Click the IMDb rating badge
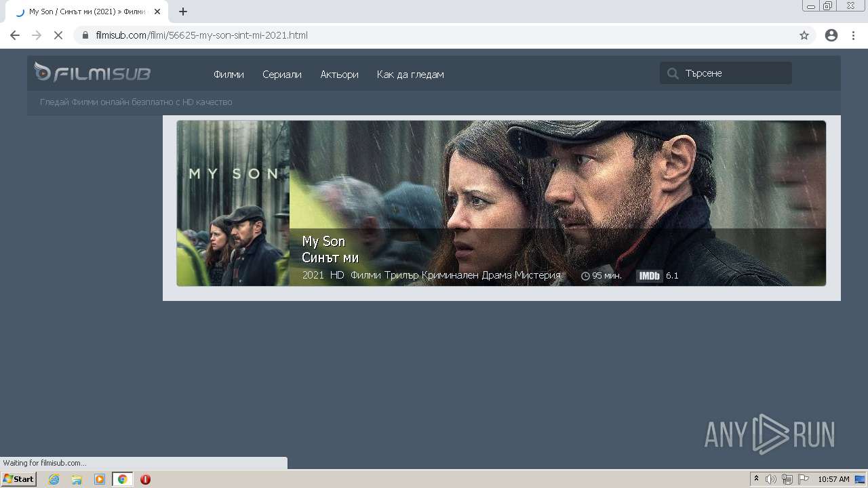 [x=649, y=276]
